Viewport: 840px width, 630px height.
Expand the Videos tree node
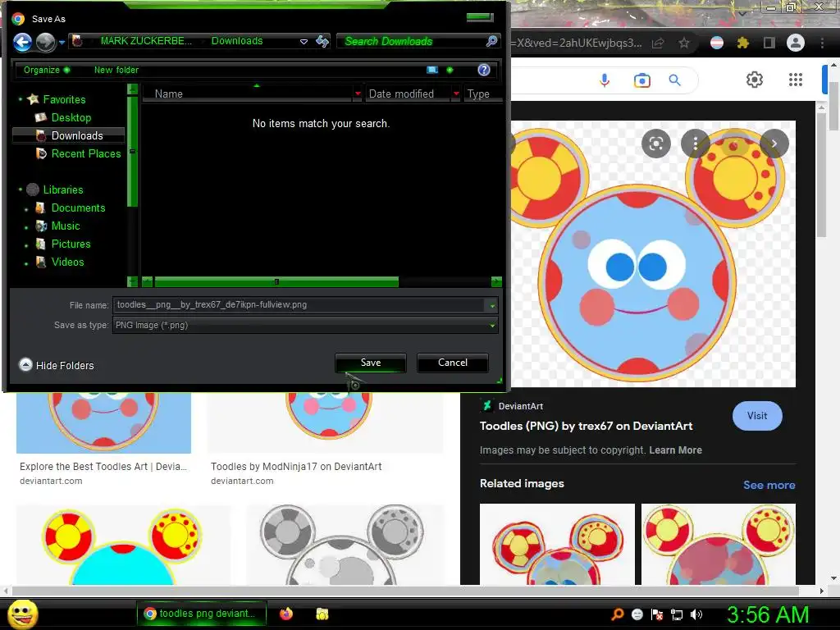pos(26,263)
